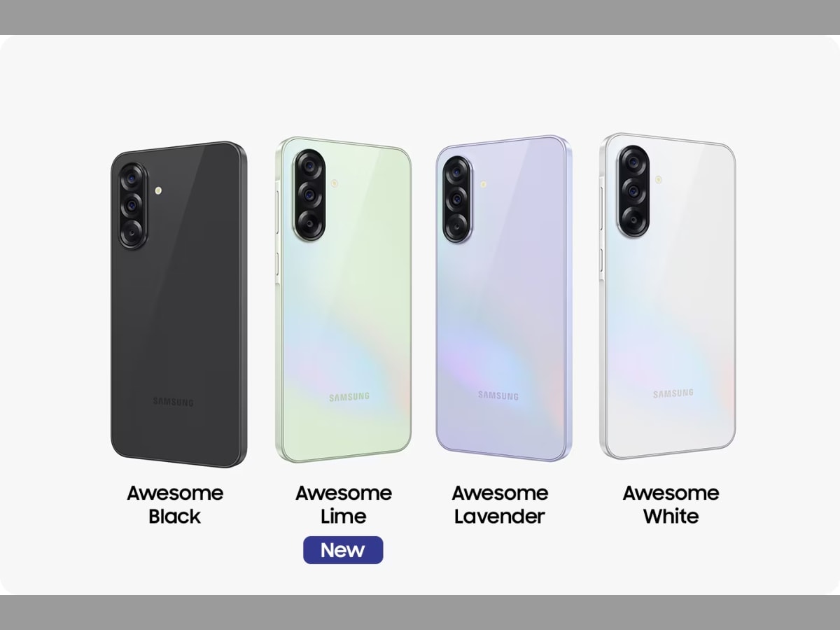The image size is (840, 630).
Task: Click the "Awesome White" text label
Action: coord(671,505)
